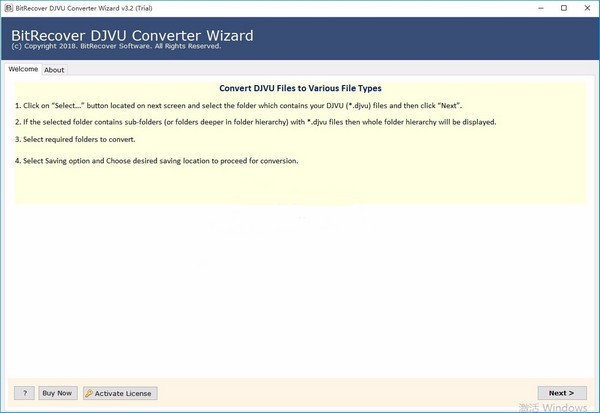Close the DJVU Converter Wizard window
The image size is (600, 413).
click(582, 7)
